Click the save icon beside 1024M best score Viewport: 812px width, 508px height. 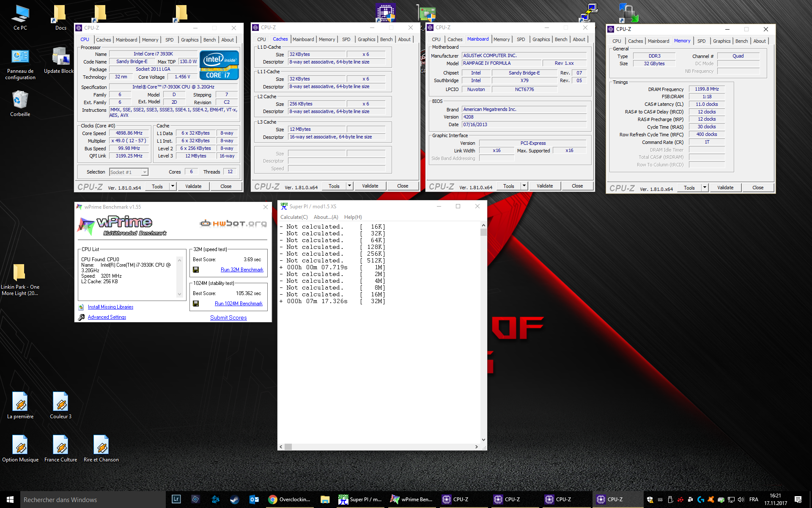[196, 304]
